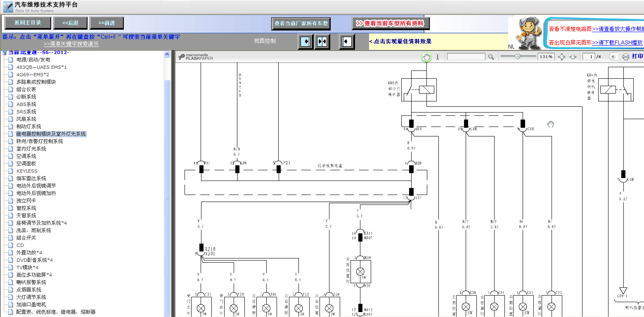Select the text selection cursor tool
The width and height of the screenshot is (644, 317).
[x=438, y=57]
